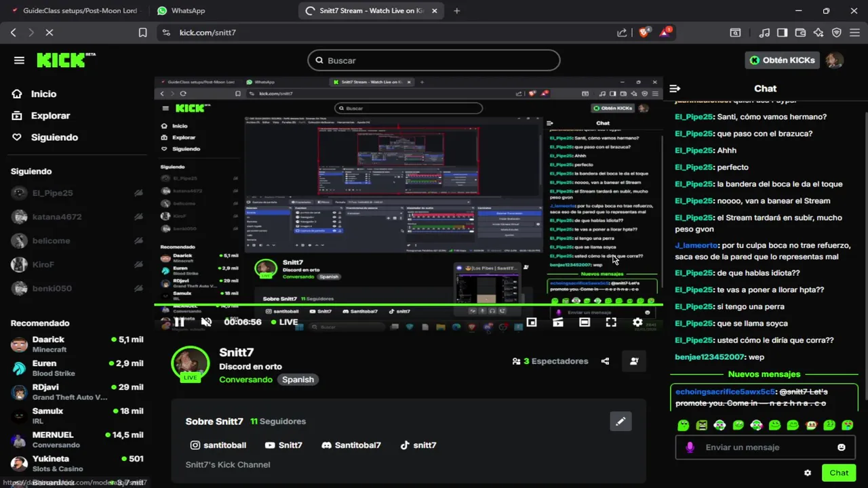Click the Spanish language tag

(298, 380)
